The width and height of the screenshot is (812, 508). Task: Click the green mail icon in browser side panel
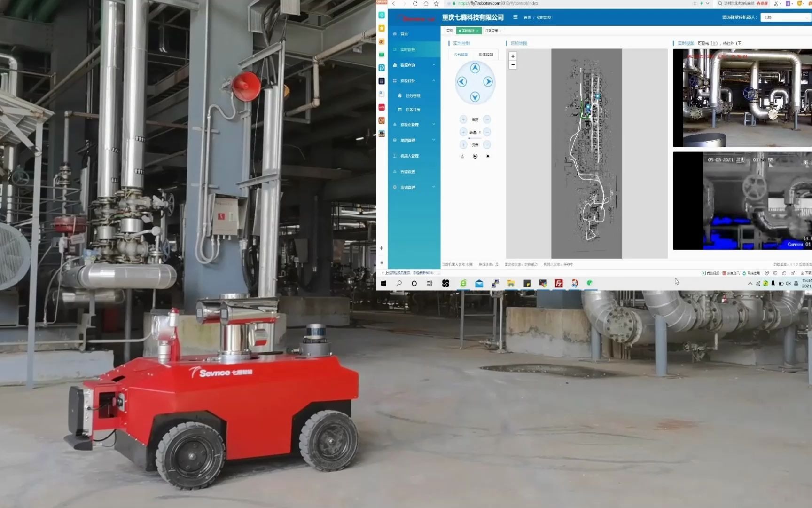(382, 55)
